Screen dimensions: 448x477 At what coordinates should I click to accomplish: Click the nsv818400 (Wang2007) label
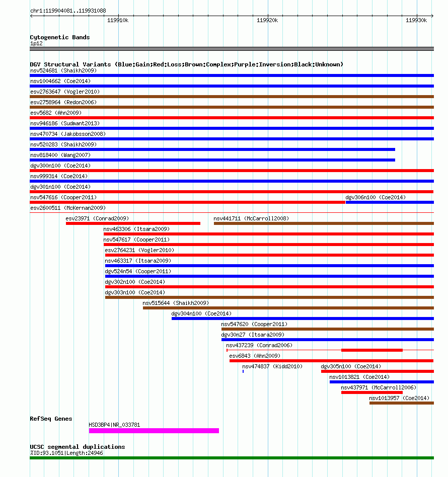[60, 155]
